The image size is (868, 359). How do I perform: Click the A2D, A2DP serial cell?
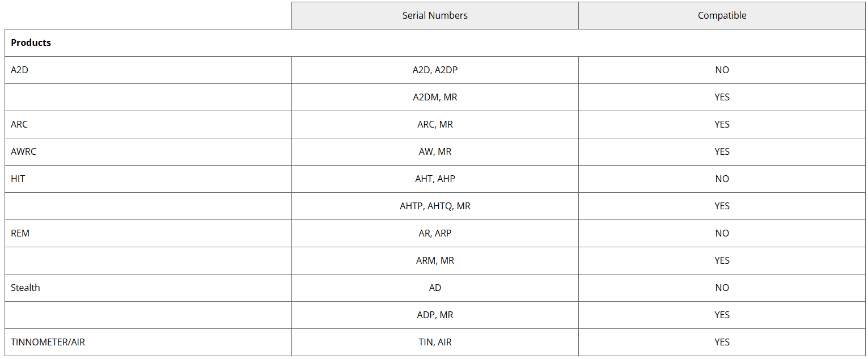click(x=435, y=70)
